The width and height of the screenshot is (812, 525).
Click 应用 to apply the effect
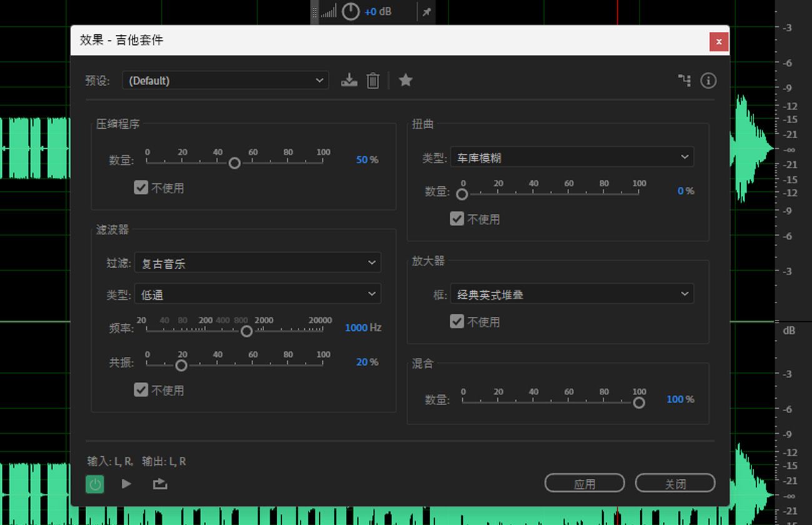pos(585,483)
